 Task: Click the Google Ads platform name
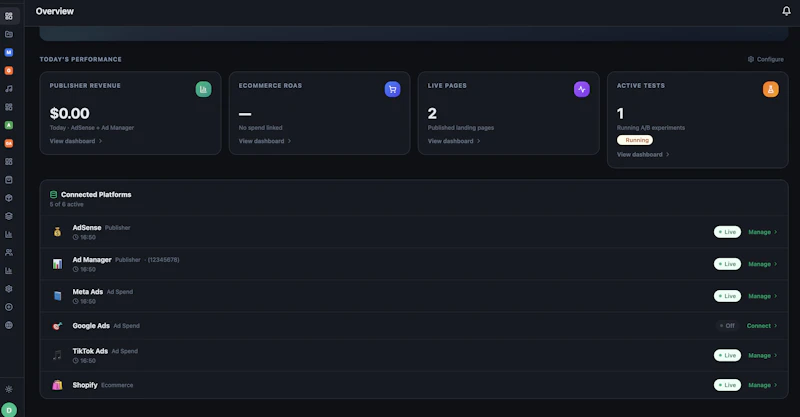(91, 326)
